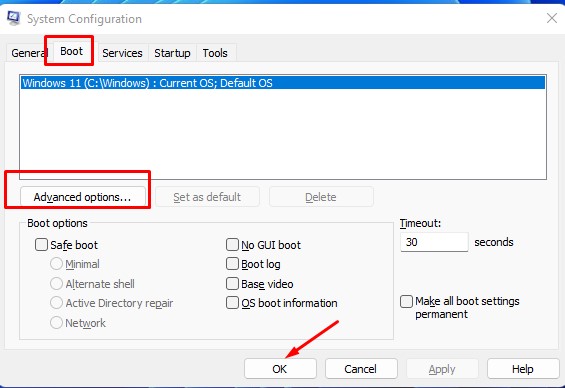Check the Base video option
This screenshot has height=388, width=565.
coord(232,284)
